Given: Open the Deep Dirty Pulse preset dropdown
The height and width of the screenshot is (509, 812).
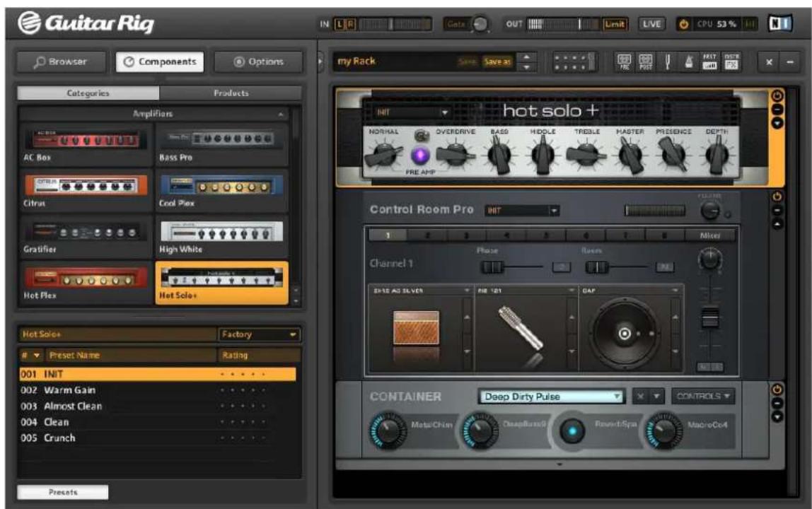Looking at the screenshot, I should [x=551, y=397].
